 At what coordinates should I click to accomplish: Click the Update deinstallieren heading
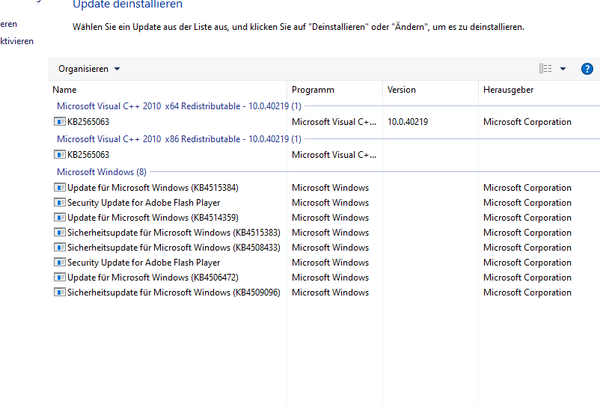point(127,5)
